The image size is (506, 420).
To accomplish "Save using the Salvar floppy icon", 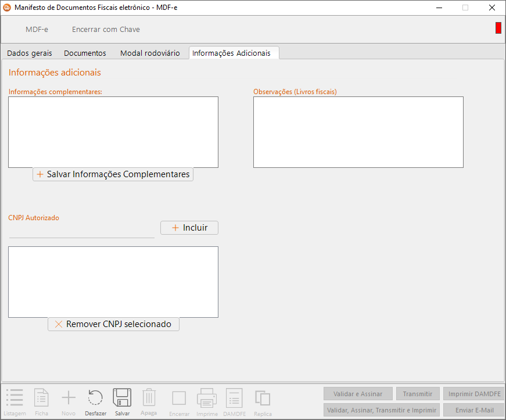I will 122,399.
